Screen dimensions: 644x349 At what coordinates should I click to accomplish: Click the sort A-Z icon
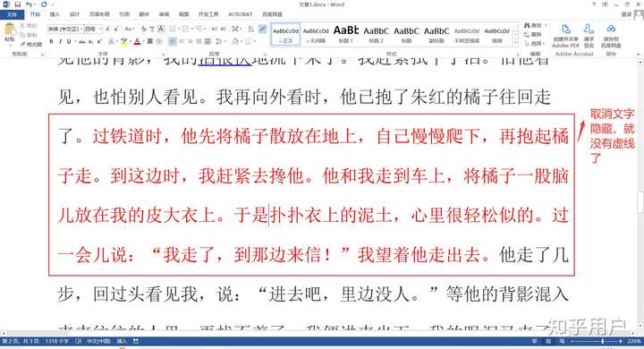point(250,29)
